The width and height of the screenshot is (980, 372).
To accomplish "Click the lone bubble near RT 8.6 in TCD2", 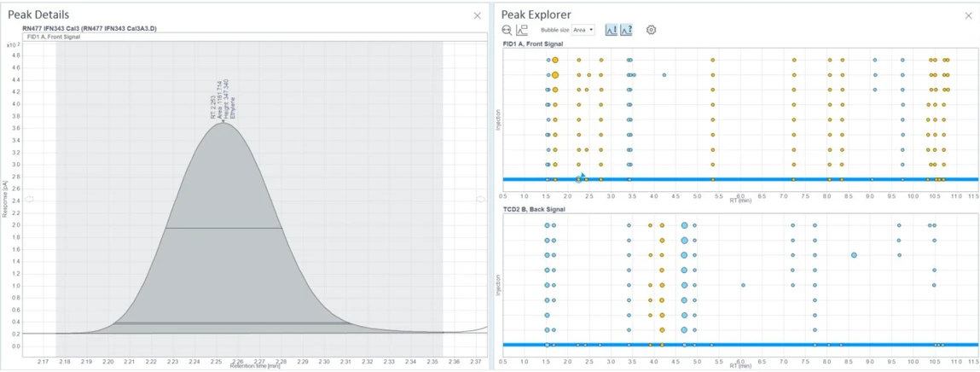I will pos(854,255).
